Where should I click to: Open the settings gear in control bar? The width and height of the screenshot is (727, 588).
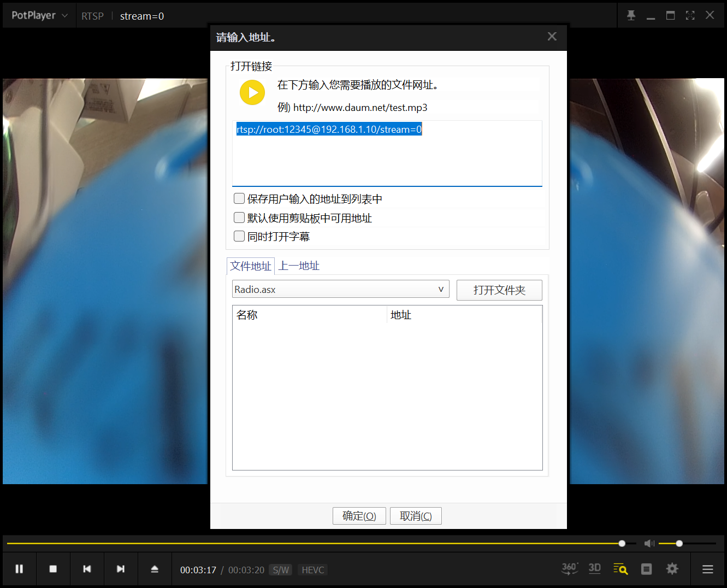(x=672, y=569)
